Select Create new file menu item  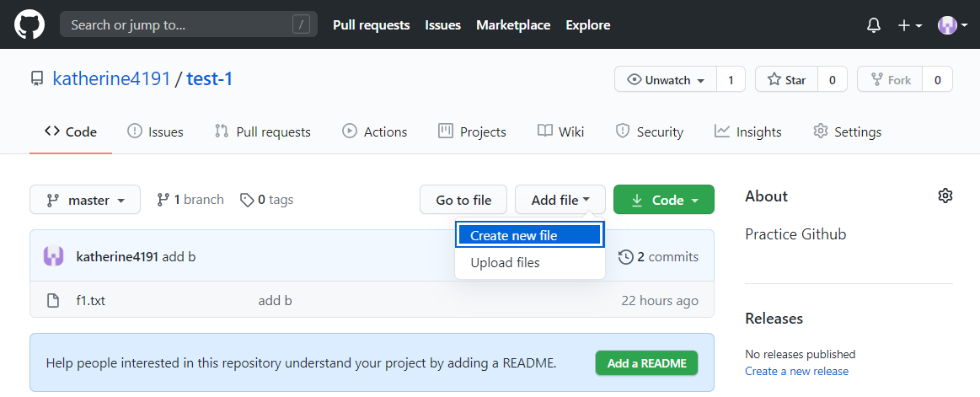[x=529, y=236]
